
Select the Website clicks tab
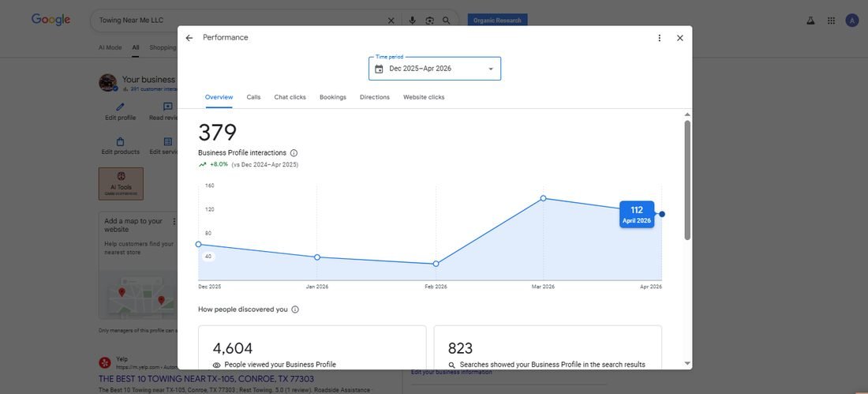[x=424, y=97]
